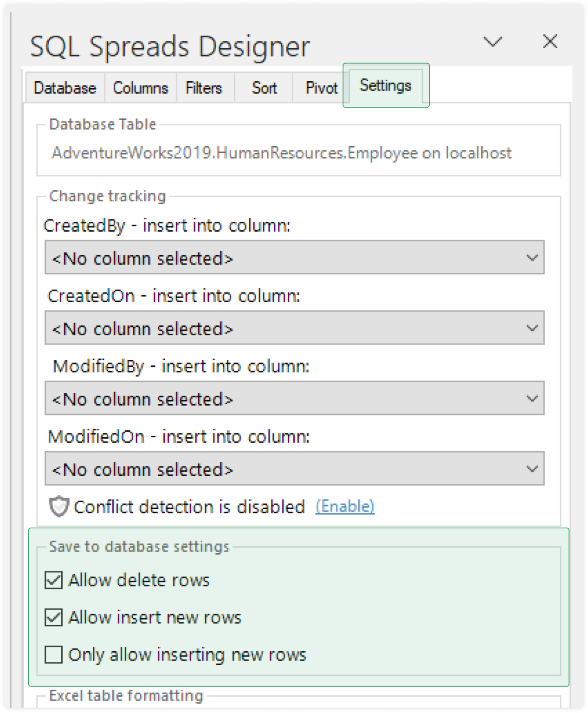Click the Only allow inserting new rows label
The image size is (588, 713).
click(x=187, y=655)
